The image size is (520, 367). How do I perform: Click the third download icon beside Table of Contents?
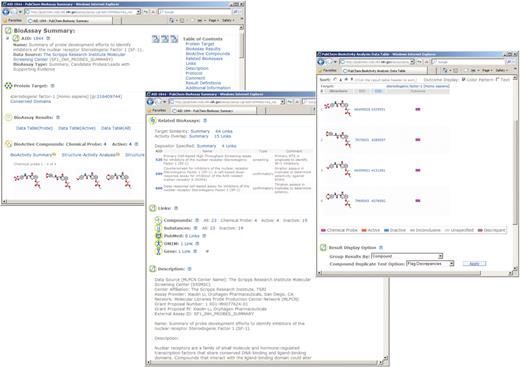pos(174,39)
